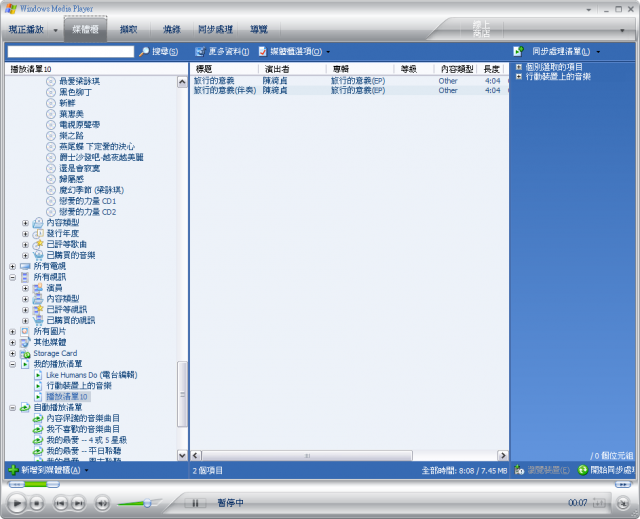This screenshot has height=519, width=640.
Task: Expand 發行年度 node
Action: (25, 234)
